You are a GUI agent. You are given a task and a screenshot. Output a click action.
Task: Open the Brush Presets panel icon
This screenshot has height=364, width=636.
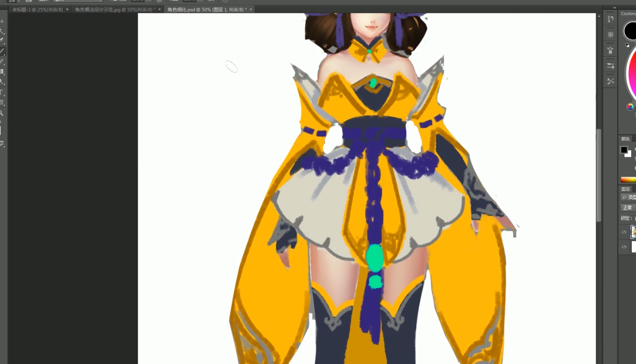click(x=610, y=50)
